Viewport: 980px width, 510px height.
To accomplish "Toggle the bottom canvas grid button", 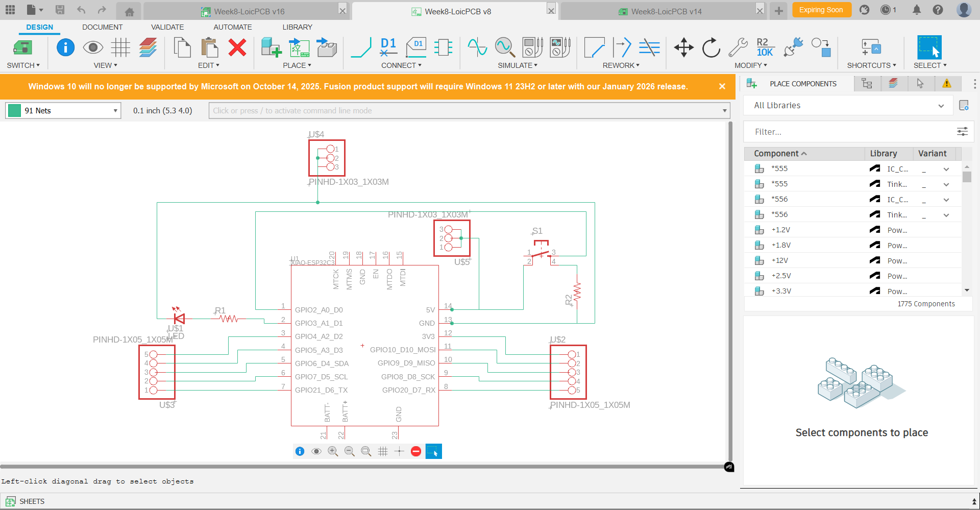I will click(x=383, y=451).
